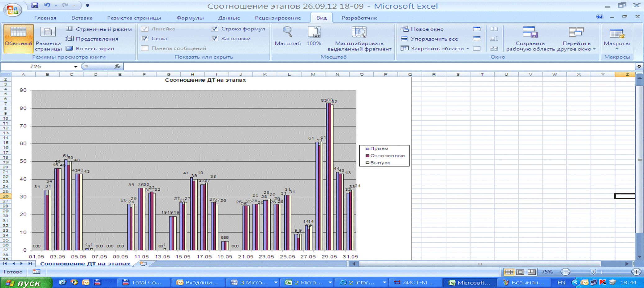
Task: Open the Данные ribbon tab
Action: click(229, 18)
